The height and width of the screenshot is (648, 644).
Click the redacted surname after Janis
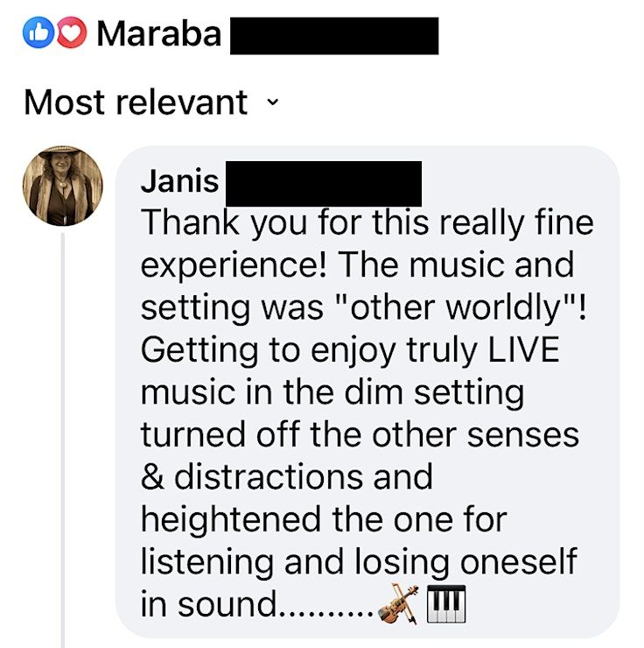324,184
